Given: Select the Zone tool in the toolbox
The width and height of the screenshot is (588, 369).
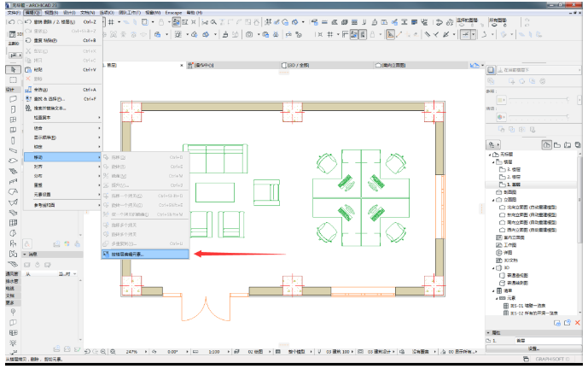Looking at the screenshot, I should coord(13,254).
